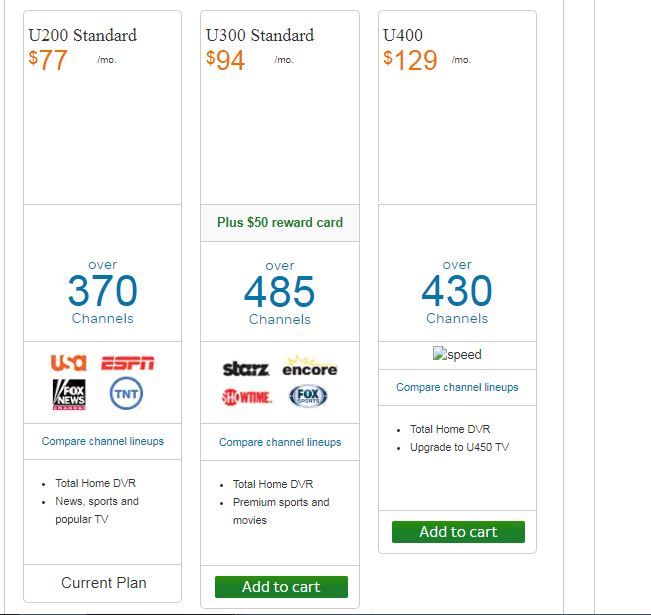651x615 pixels.
Task: Click the U400 plan title
Action: 403,35
